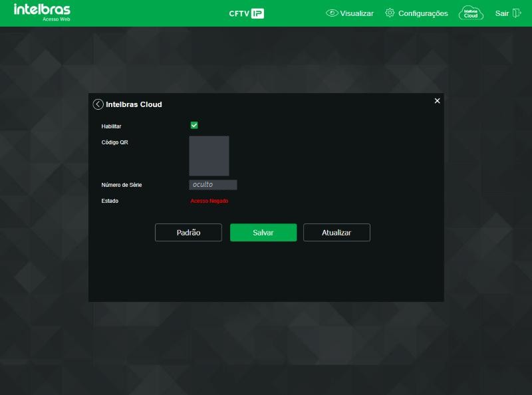Refresh status using the Atualizar button
This screenshot has width=532, height=395.
coord(336,233)
